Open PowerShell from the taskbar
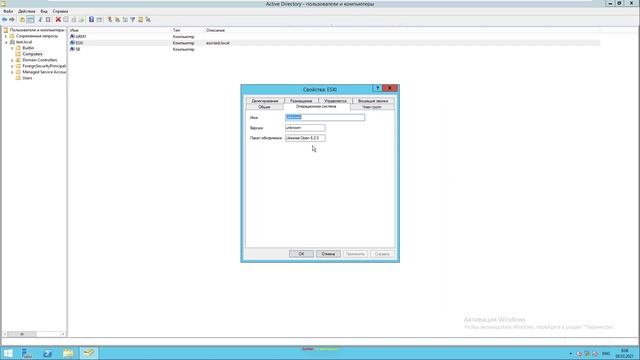Screen dimensions: 640x360 click(47, 353)
